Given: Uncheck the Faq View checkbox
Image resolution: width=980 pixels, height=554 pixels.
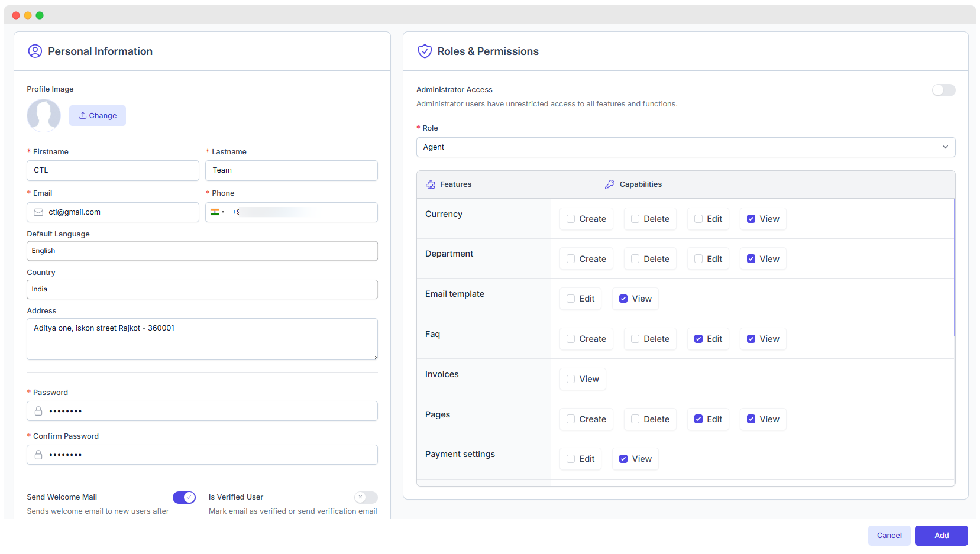Looking at the screenshot, I should point(751,339).
